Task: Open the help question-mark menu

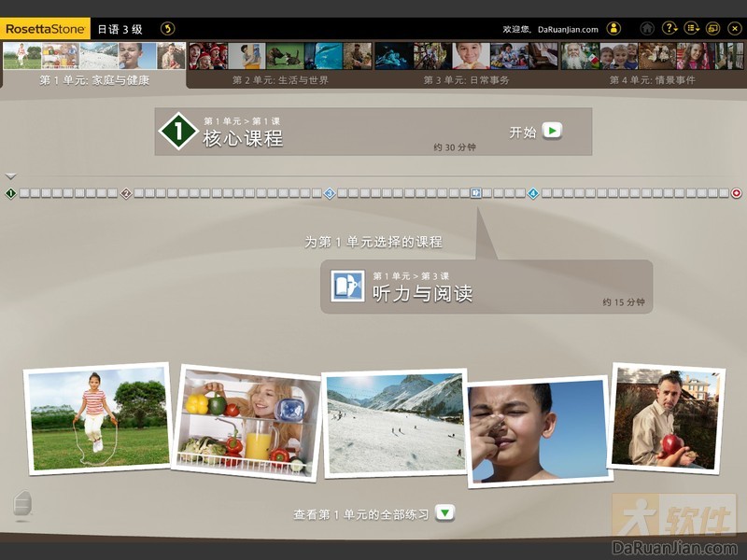Action: [x=669, y=29]
